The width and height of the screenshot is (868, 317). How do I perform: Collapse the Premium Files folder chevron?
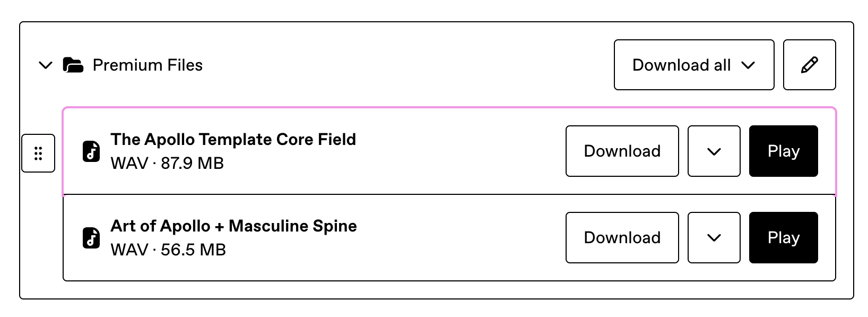coord(46,65)
